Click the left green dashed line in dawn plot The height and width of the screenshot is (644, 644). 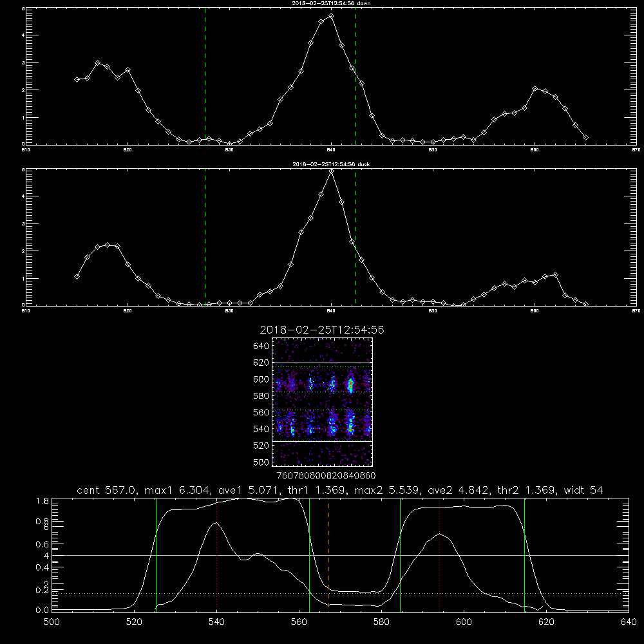point(205,77)
